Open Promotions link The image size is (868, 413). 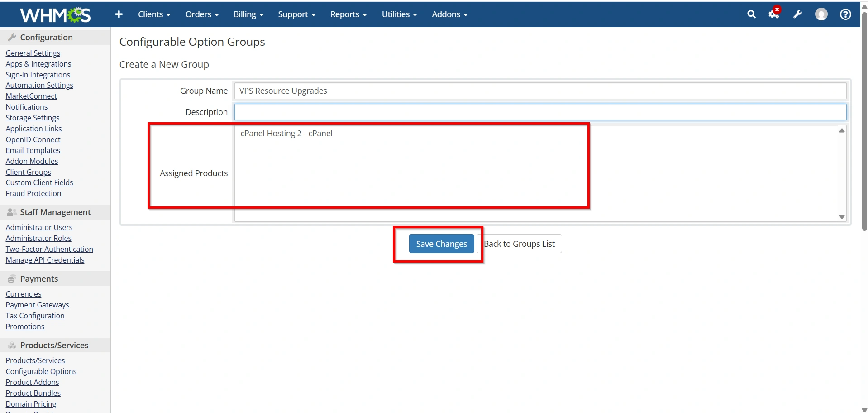tap(25, 327)
